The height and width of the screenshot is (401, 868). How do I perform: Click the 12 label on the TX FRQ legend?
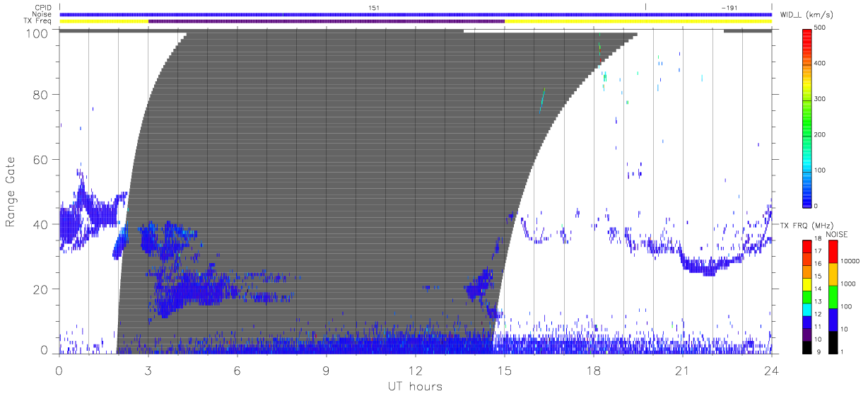817,315
